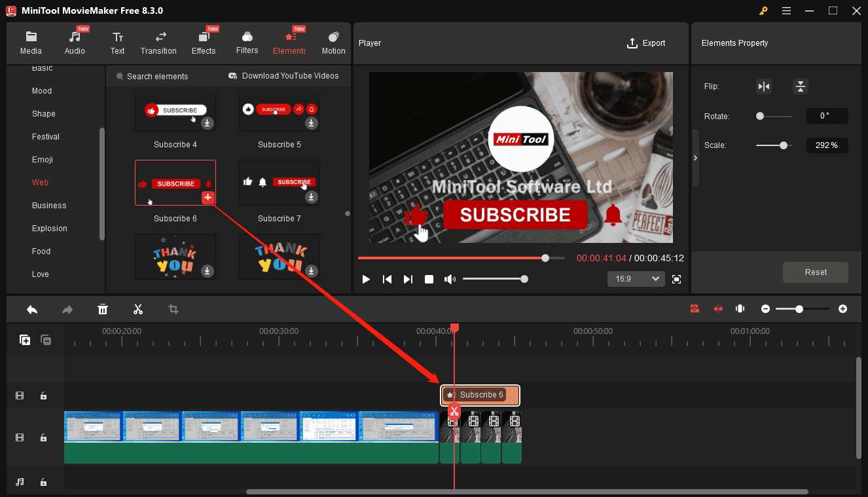Adjust the Scale slider

coord(774,145)
